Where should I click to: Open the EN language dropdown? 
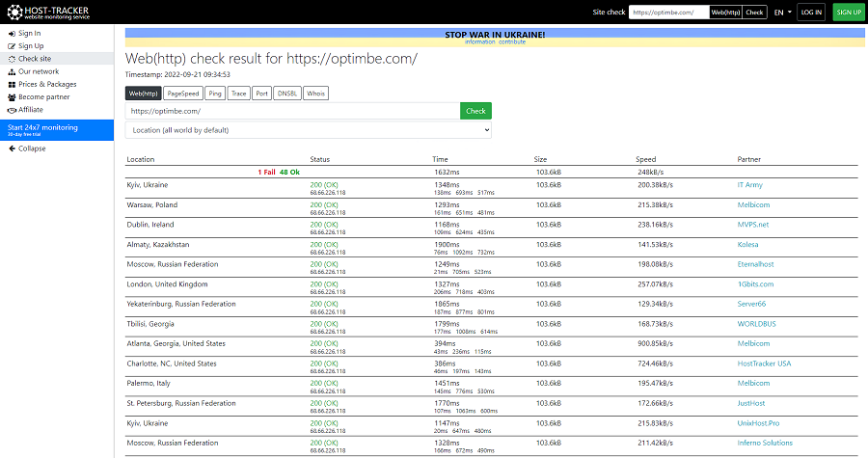[x=782, y=13]
